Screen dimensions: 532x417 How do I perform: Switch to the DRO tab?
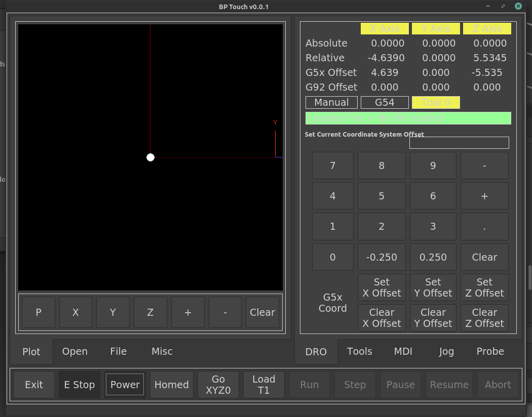click(x=316, y=352)
